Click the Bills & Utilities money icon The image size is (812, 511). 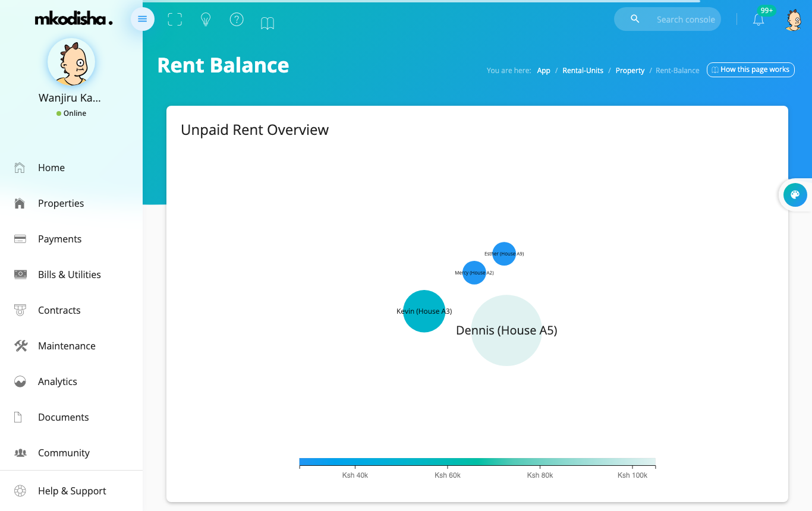pyautogui.click(x=20, y=275)
